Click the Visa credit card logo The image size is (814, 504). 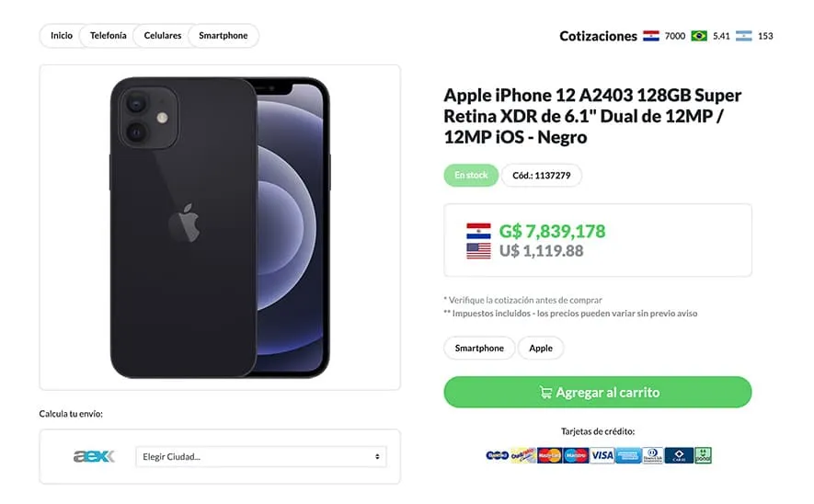(x=602, y=455)
